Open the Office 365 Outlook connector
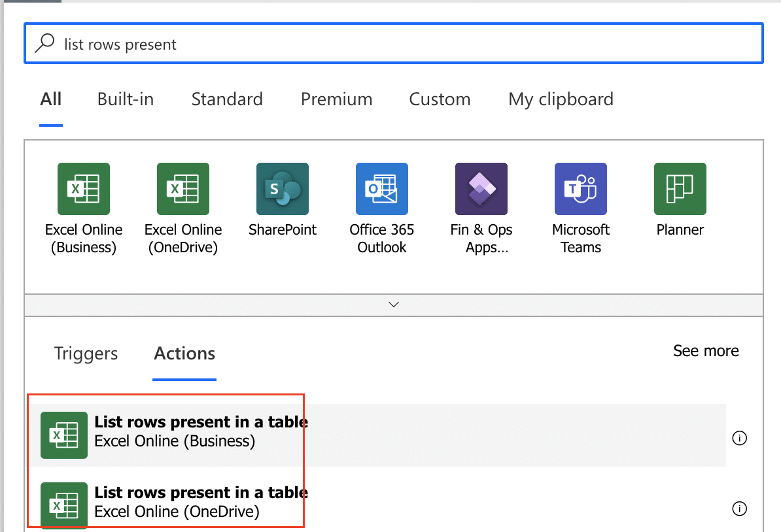The height and width of the screenshot is (532, 781). [x=382, y=189]
